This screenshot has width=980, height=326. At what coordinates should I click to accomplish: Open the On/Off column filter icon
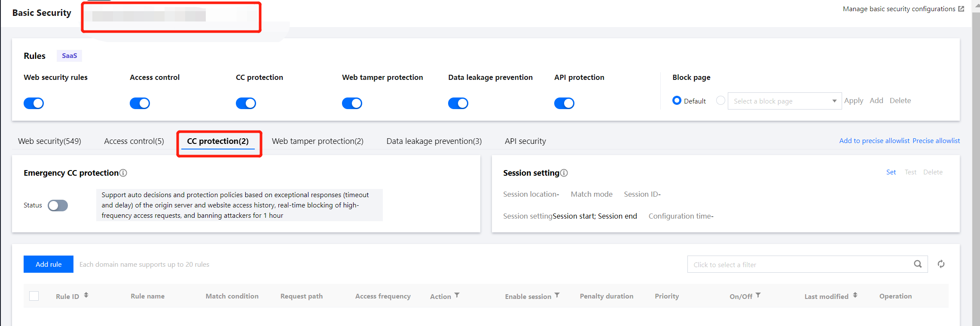(758, 295)
